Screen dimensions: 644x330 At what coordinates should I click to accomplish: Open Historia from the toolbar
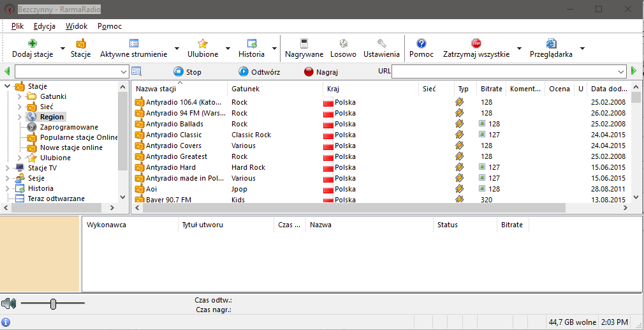click(x=251, y=49)
